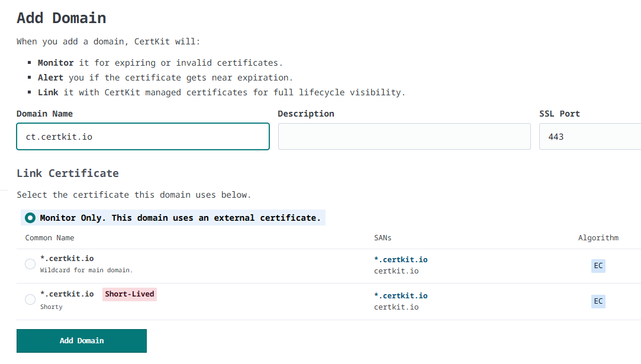Click the 'Shorty' description text
Screen dimensions: 641x364
(51, 307)
